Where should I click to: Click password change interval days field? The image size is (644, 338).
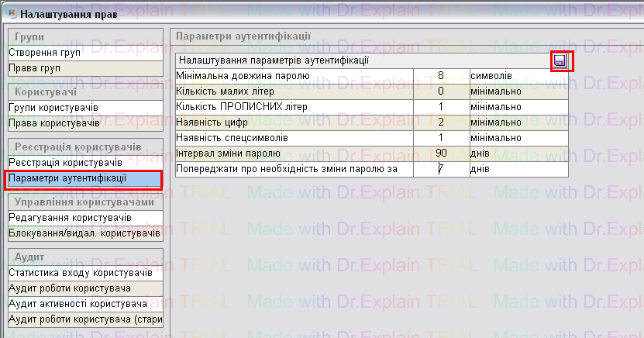coord(440,153)
